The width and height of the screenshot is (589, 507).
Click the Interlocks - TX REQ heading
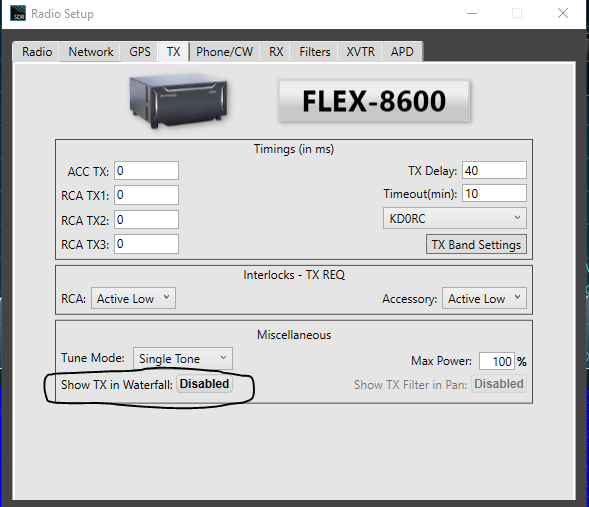pyautogui.click(x=294, y=275)
